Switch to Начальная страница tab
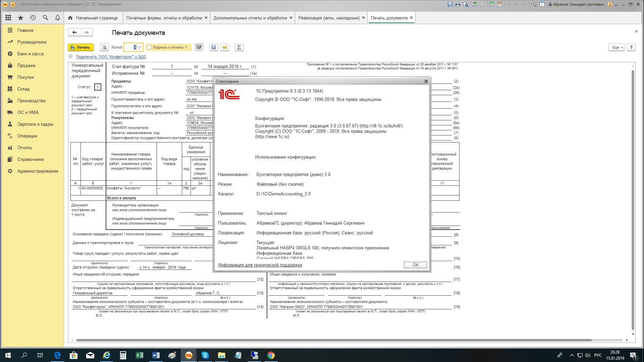 [x=93, y=18]
